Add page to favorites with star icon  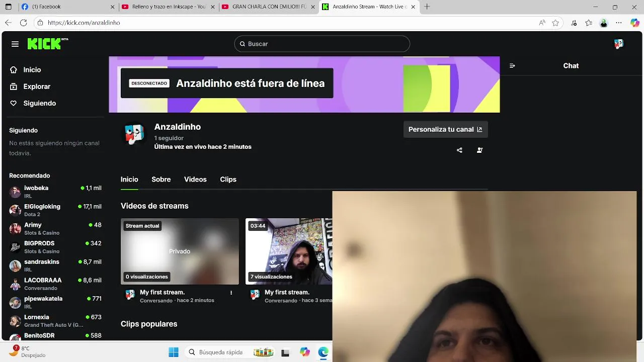click(555, 23)
